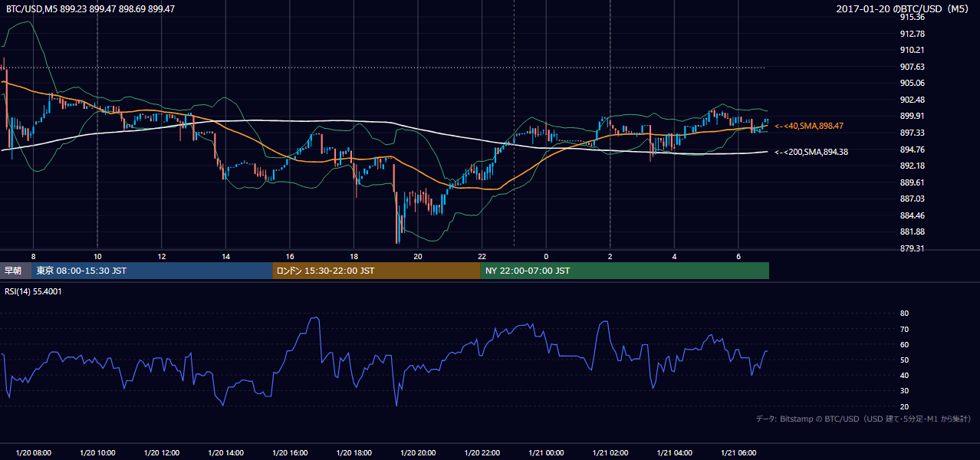Select the ロンドン 15:30-22:00 JST session bar
This screenshot has height=460, width=980.
click(x=377, y=271)
